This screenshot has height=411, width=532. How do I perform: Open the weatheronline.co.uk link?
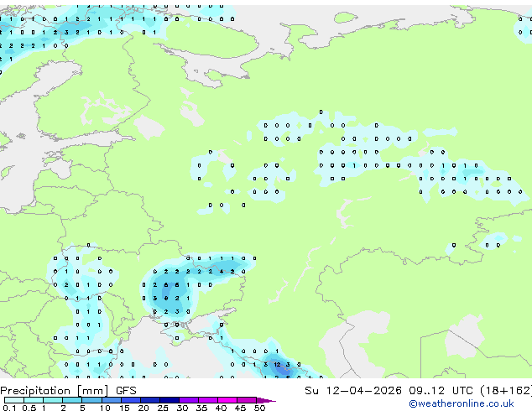462,403
